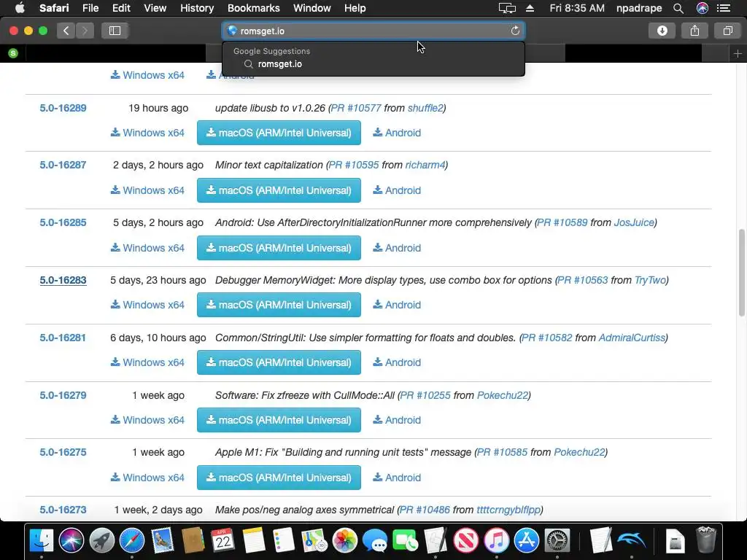This screenshot has height=560, width=747.
Task: Open iTunes from the Dock
Action: 496,540
